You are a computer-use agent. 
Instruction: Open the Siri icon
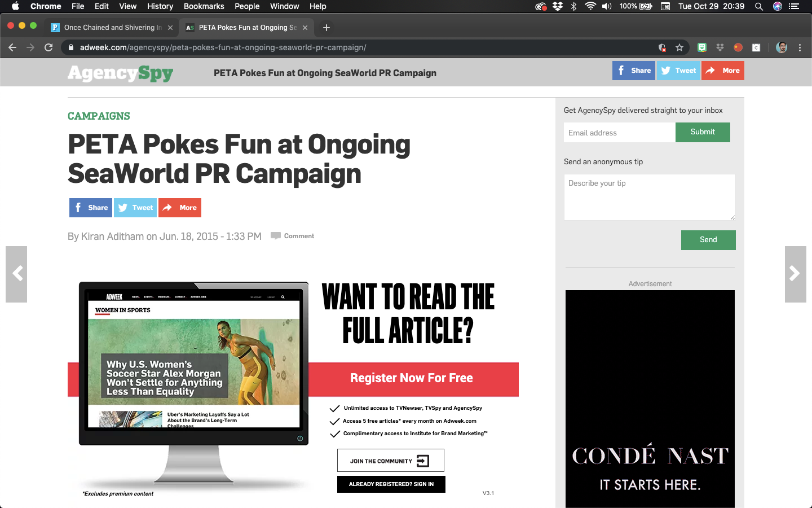coord(778,6)
